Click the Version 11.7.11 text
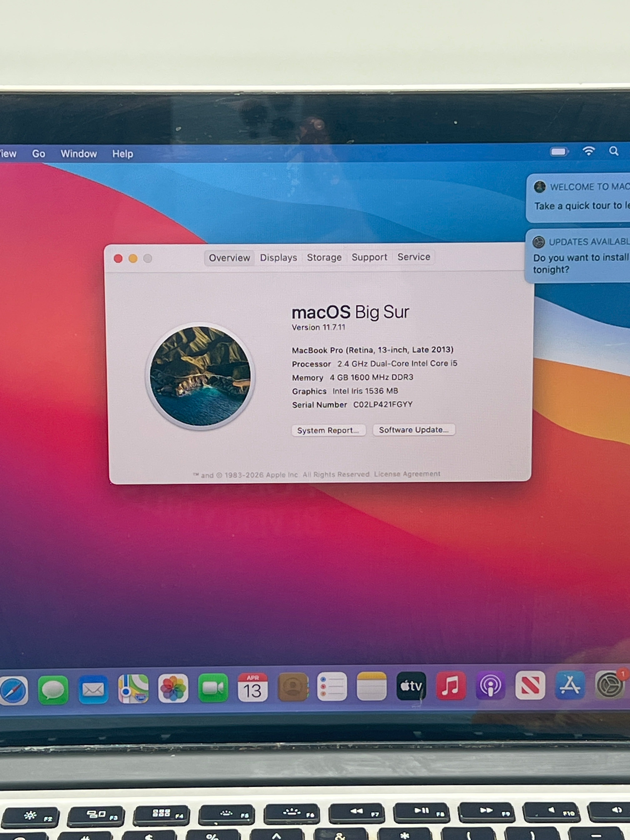 pos(318,327)
